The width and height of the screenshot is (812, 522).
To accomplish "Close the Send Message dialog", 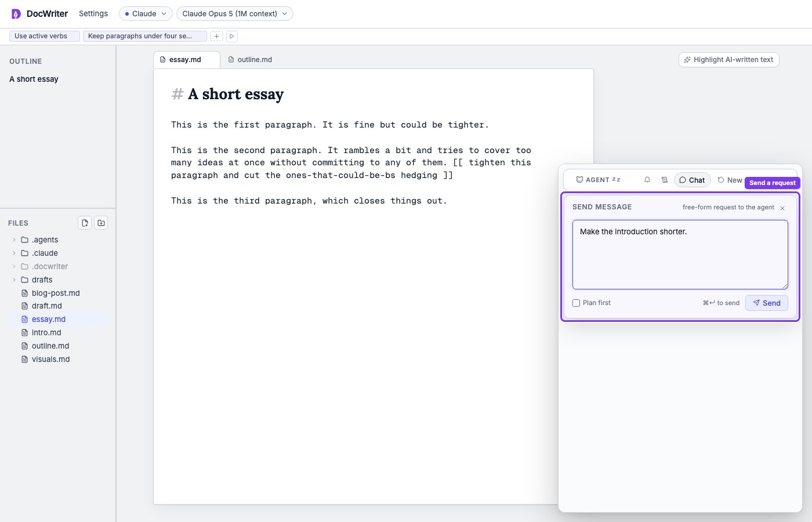I will (782, 208).
